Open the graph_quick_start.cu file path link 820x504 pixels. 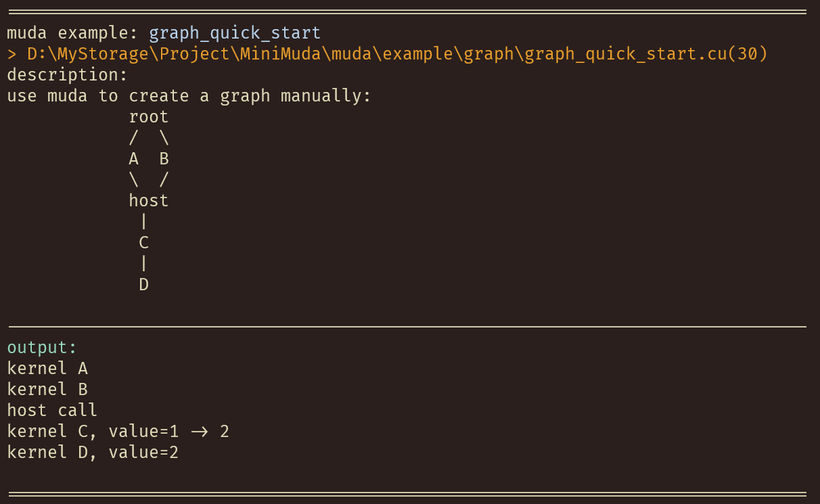pos(397,54)
